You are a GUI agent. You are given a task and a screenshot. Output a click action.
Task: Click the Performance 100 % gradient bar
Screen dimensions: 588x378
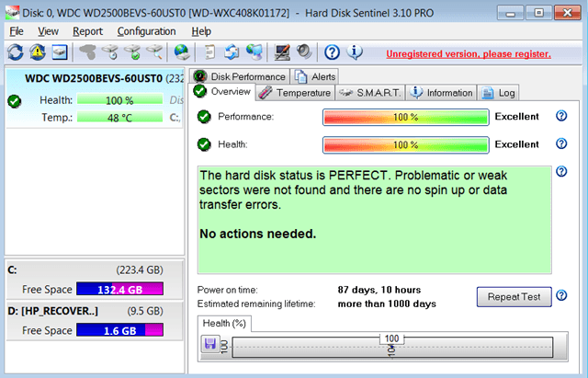[406, 117]
